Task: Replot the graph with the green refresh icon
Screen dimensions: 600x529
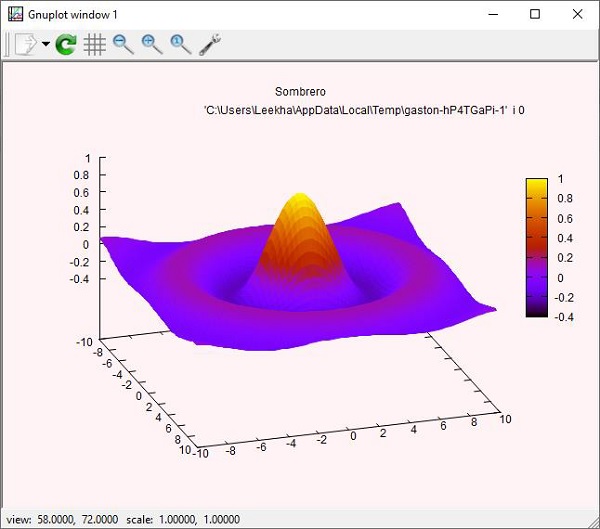Action: tap(66, 44)
